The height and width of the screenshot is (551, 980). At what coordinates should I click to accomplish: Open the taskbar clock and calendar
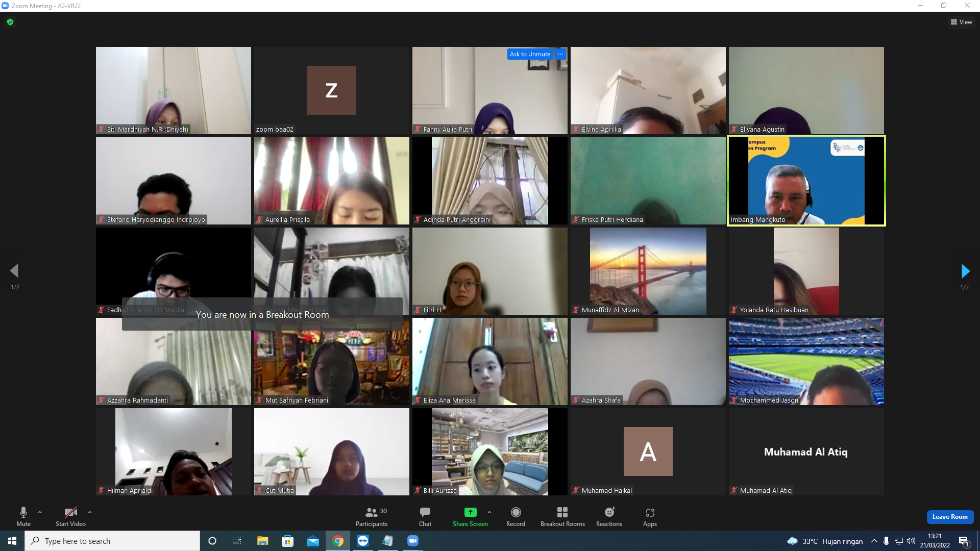coord(935,541)
